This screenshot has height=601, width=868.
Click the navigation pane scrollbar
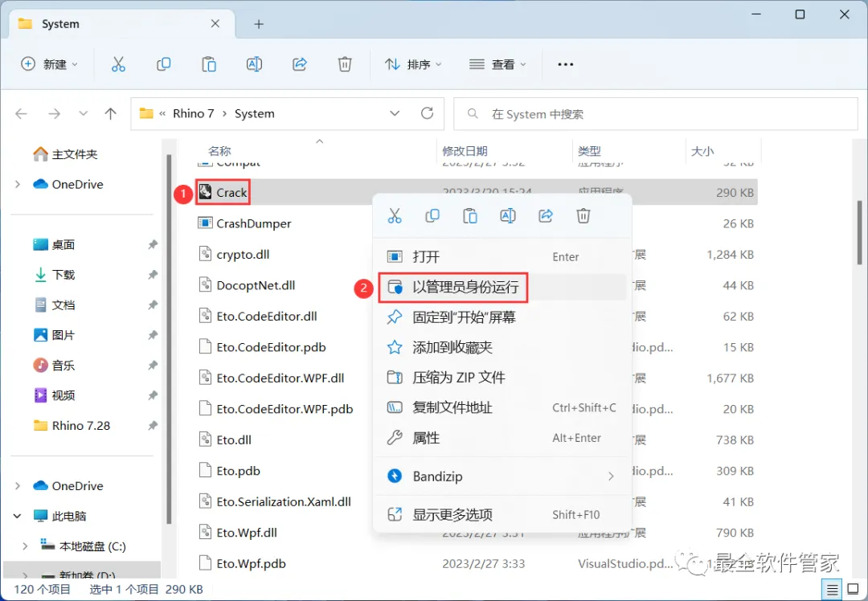click(x=168, y=339)
